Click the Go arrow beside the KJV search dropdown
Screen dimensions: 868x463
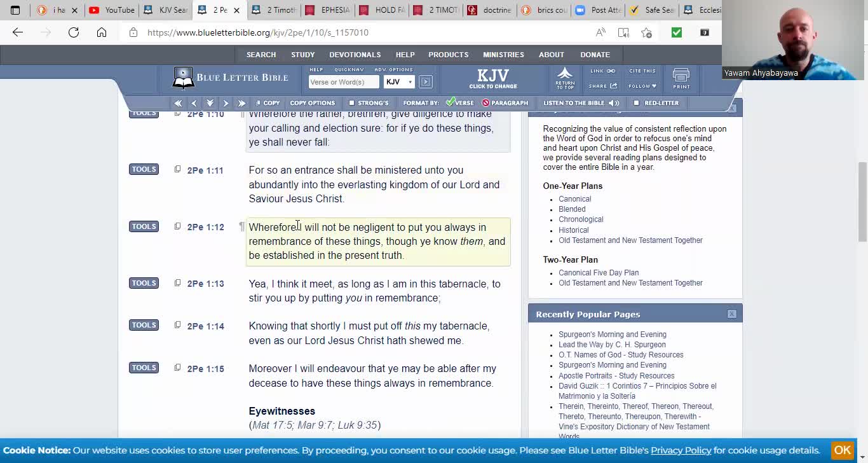point(426,81)
